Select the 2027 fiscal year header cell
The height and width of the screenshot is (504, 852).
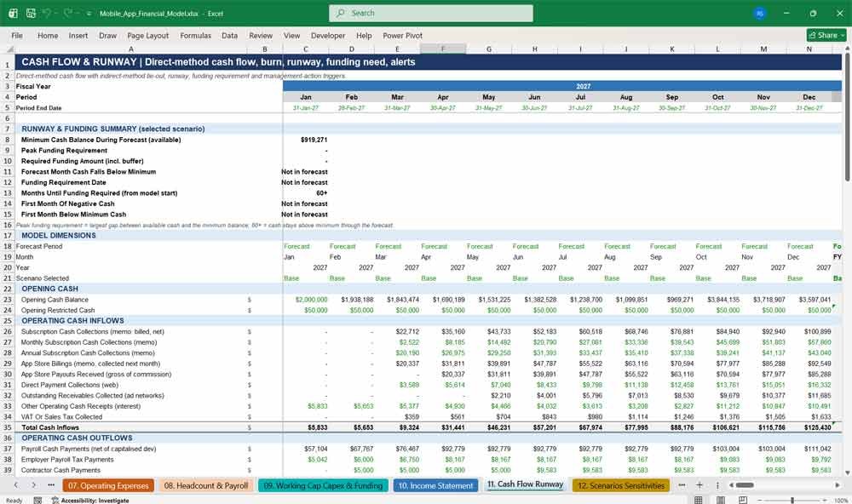562,86
